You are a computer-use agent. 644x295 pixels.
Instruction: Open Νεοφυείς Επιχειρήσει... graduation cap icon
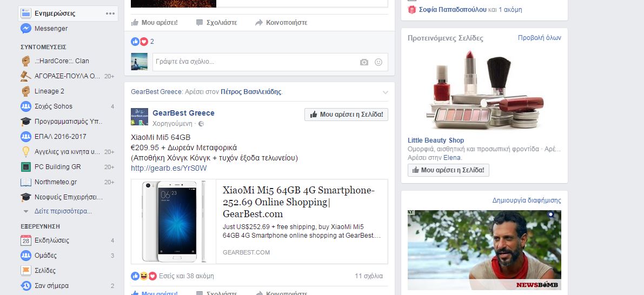click(x=26, y=197)
